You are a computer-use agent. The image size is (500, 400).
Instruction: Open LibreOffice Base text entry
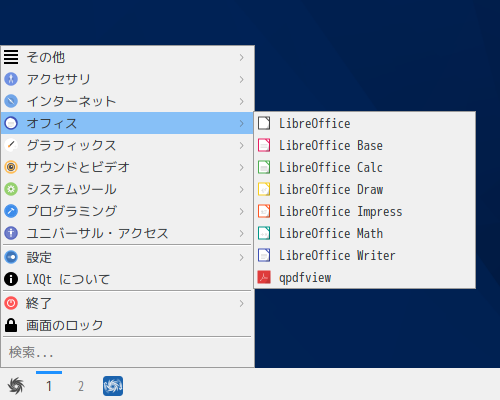coord(365,145)
